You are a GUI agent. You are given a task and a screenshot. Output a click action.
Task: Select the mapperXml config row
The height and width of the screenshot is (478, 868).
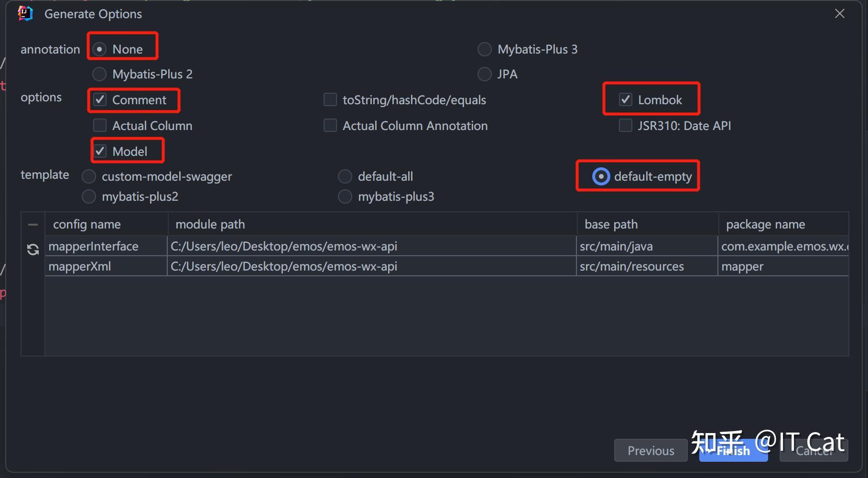[447, 266]
